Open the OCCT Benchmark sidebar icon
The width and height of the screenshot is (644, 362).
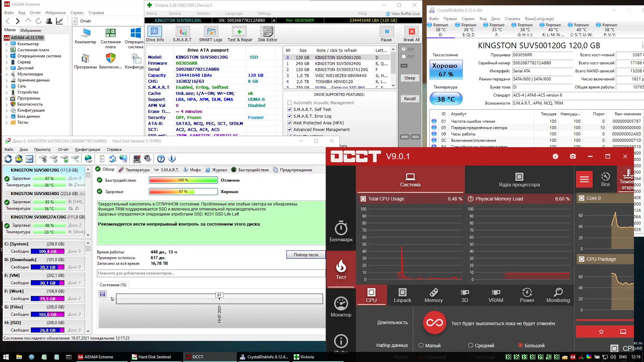(341, 231)
